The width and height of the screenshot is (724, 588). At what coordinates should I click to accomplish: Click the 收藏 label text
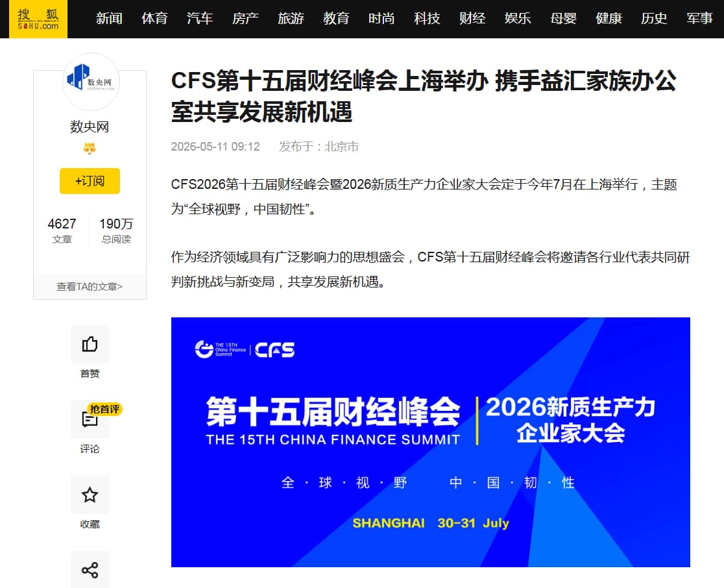tap(90, 524)
